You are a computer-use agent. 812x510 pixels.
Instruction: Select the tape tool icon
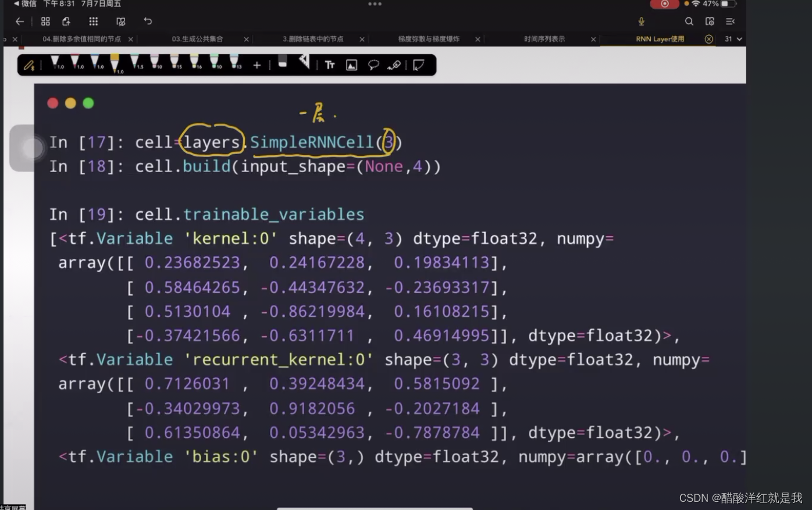[x=394, y=65]
